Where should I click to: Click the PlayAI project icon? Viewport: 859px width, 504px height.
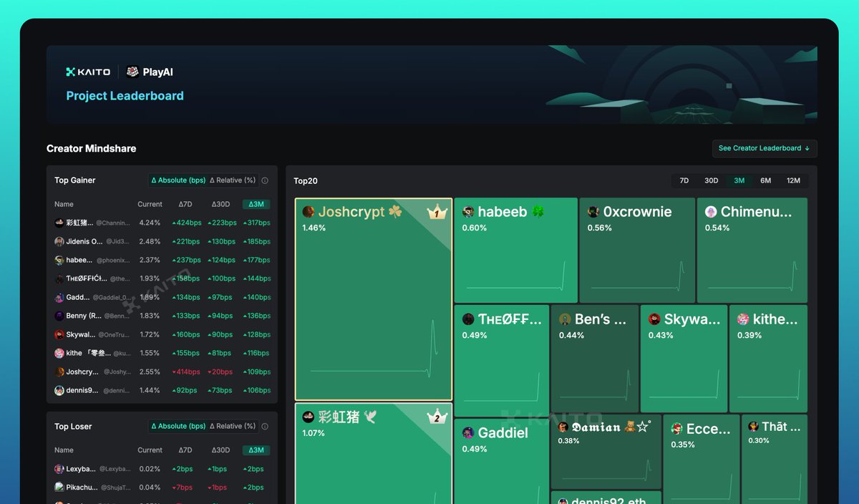point(132,72)
